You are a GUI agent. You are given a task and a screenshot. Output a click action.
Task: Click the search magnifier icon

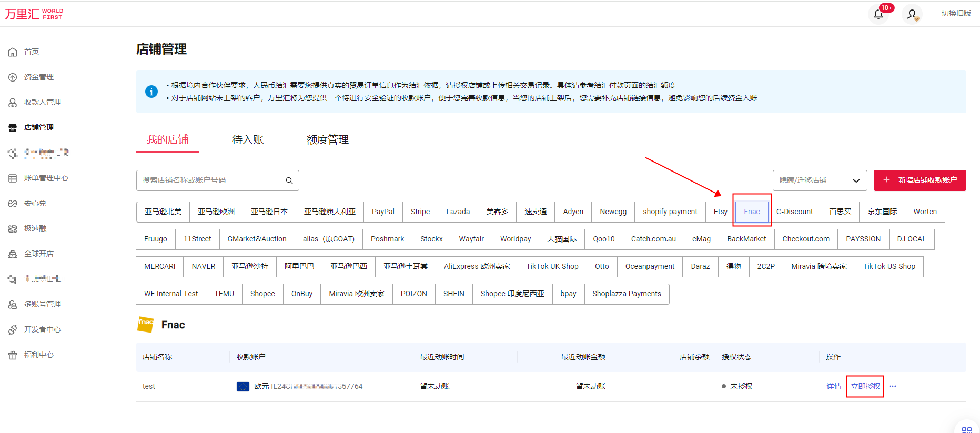point(289,180)
